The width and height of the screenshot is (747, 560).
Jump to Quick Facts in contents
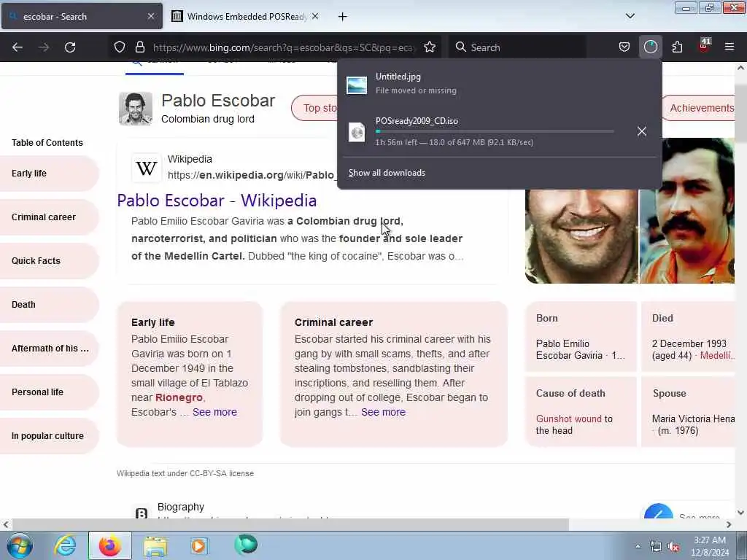(49, 261)
